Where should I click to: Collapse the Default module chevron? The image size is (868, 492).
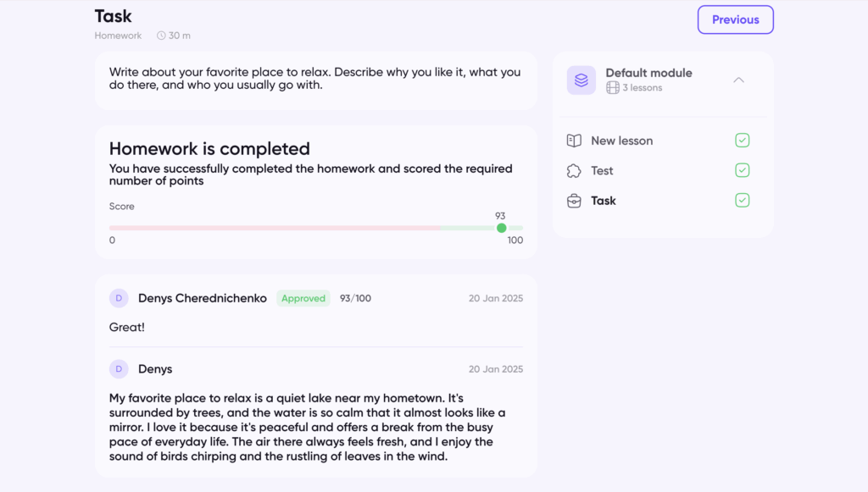tap(738, 80)
